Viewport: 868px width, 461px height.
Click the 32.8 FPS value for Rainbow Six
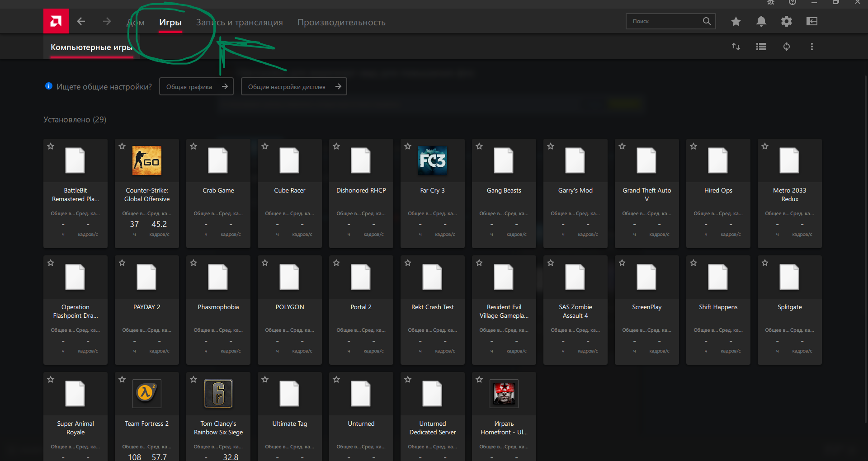tap(231, 457)
